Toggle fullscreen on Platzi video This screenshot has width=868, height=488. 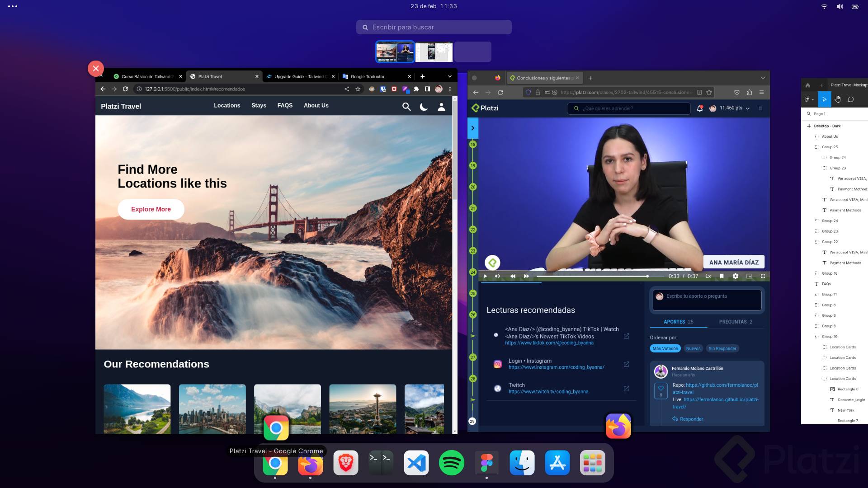(763, 276)
